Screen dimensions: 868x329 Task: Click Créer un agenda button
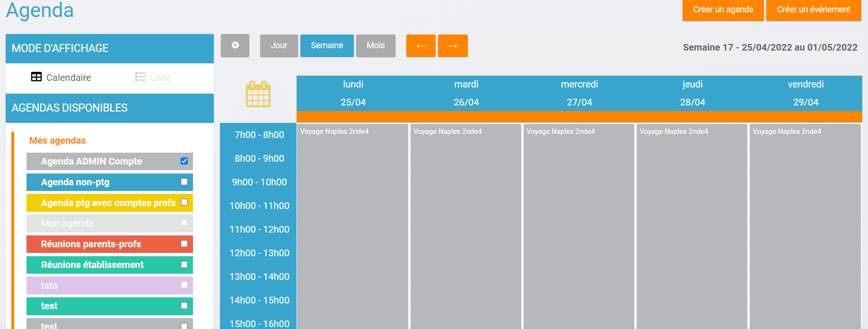click(723, 10)
